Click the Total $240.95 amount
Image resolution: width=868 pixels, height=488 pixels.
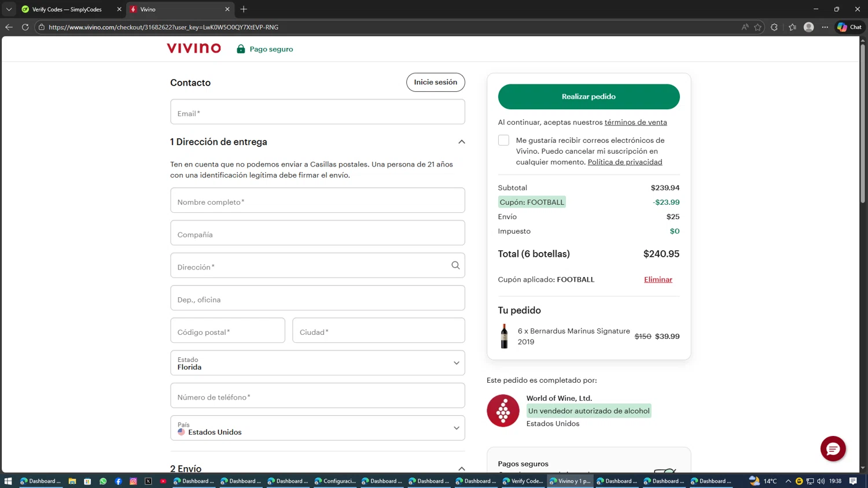click(x=661, y=254)
